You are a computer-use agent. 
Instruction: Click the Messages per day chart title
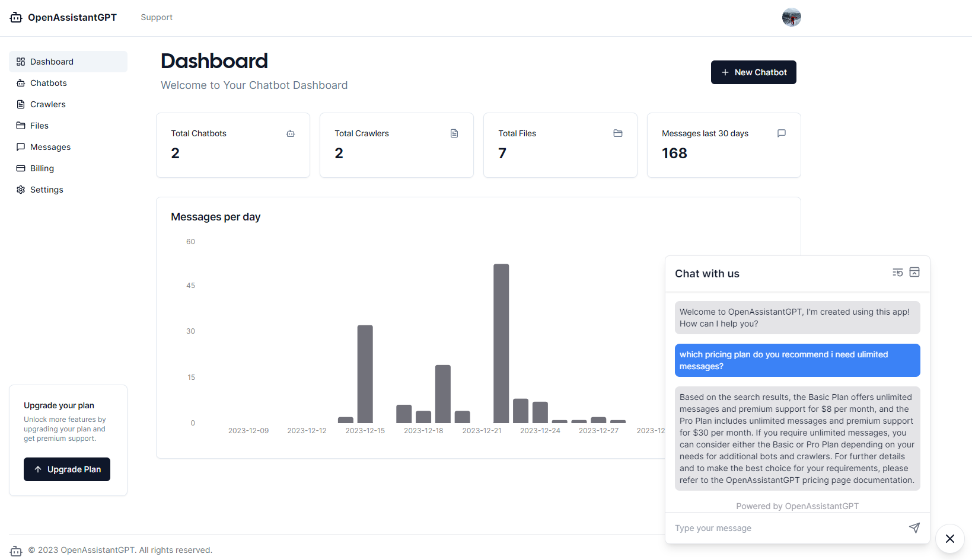pyautogui.click(x=216, y=217)
